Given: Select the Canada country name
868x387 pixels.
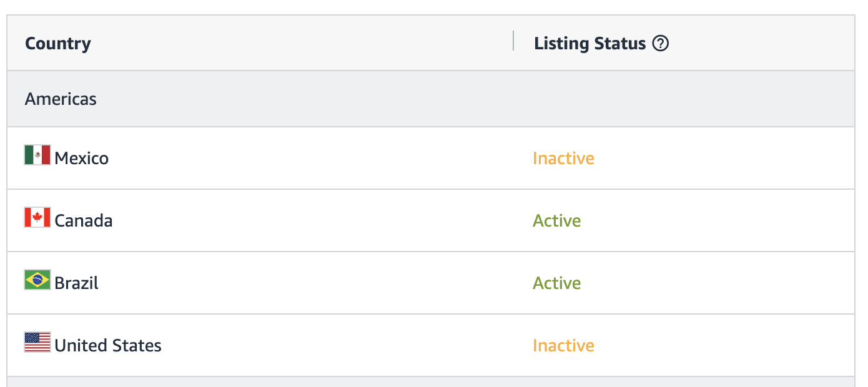Looking at the screenshot, I should [84, 221].
